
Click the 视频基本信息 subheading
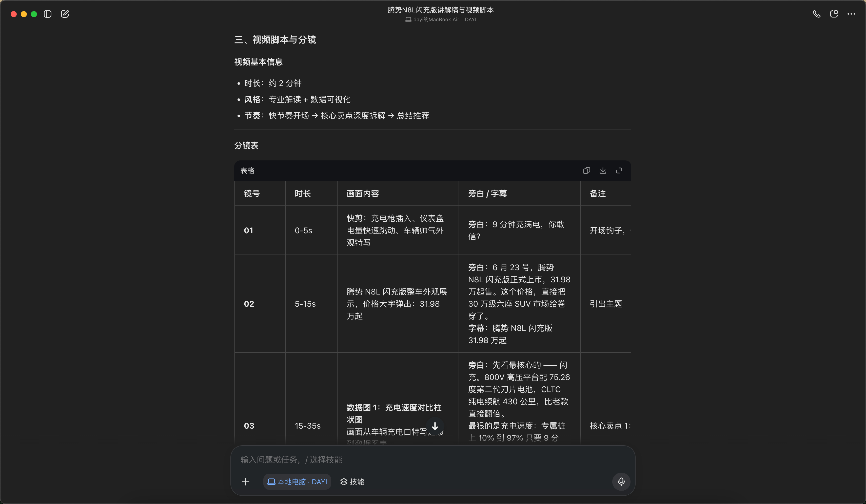pos(258,62)
